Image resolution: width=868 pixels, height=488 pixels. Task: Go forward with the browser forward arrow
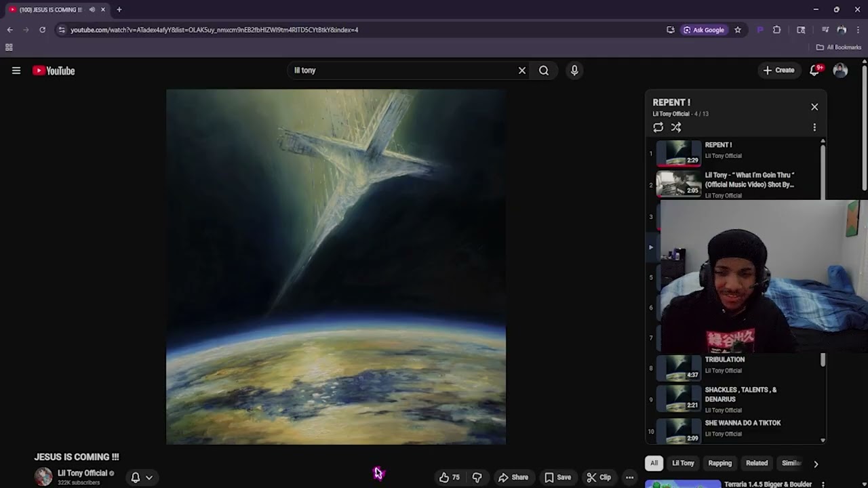pyautogui.click(x=26, y=30)
